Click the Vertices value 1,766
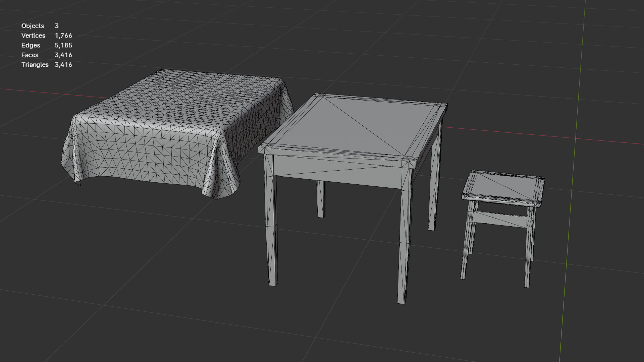644x362 pixels. [x=63, y=36]
